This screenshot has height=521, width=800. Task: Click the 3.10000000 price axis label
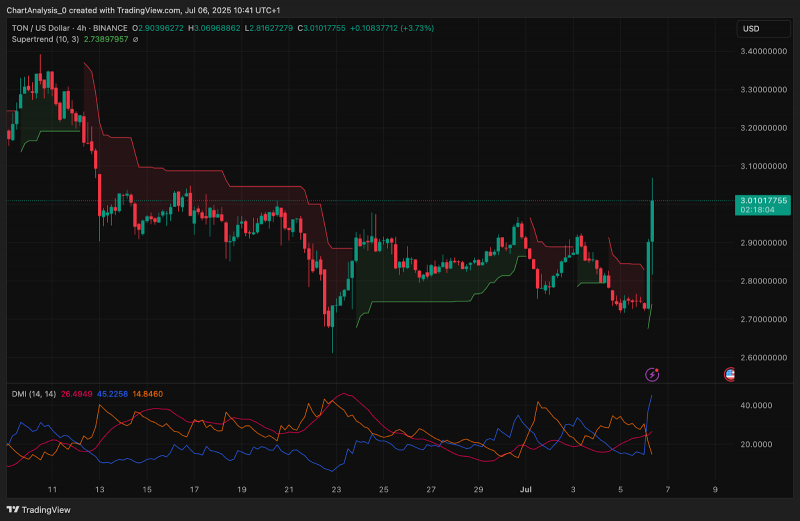pos(763,166)
